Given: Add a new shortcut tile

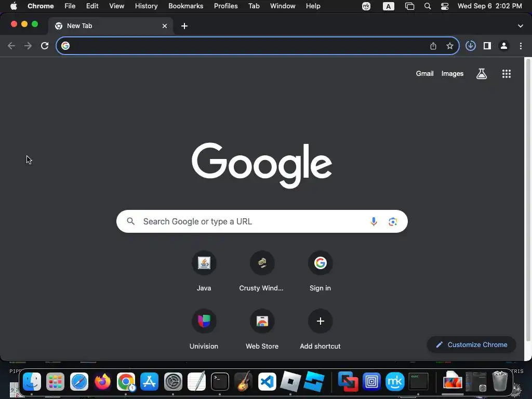Looking at the screenshot, I should (320, 329).
